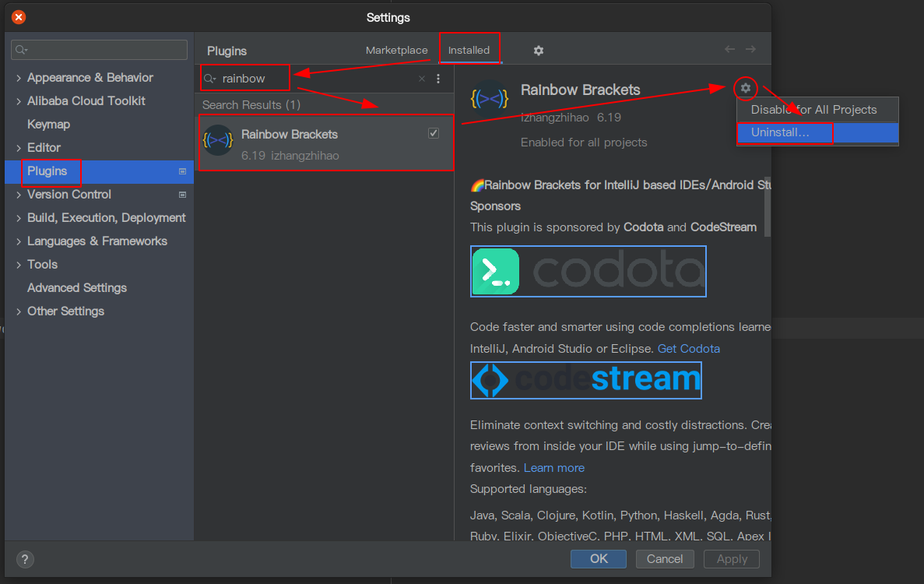Open the Learn more link
This screenshot has width=924, height=584.
(554, 468)
